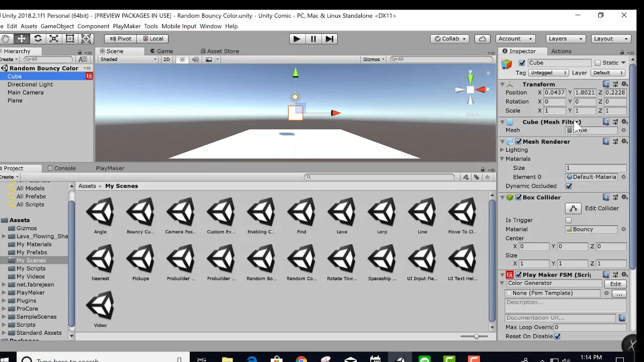The image size is (644, 362).
Task: Switch to the Actions tab
Action: click(x=561, y=51)
